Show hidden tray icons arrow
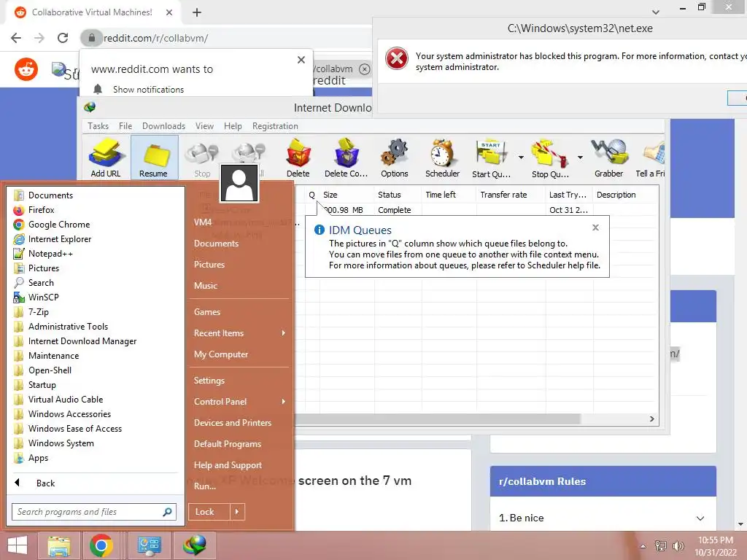Viewport: 747px width, 560px height. (x=643, y=546)
